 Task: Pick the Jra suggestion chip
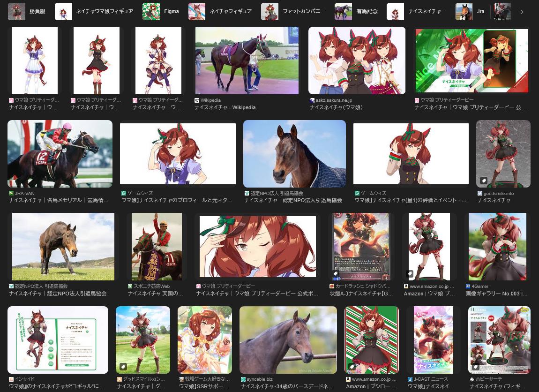(471, 11)
